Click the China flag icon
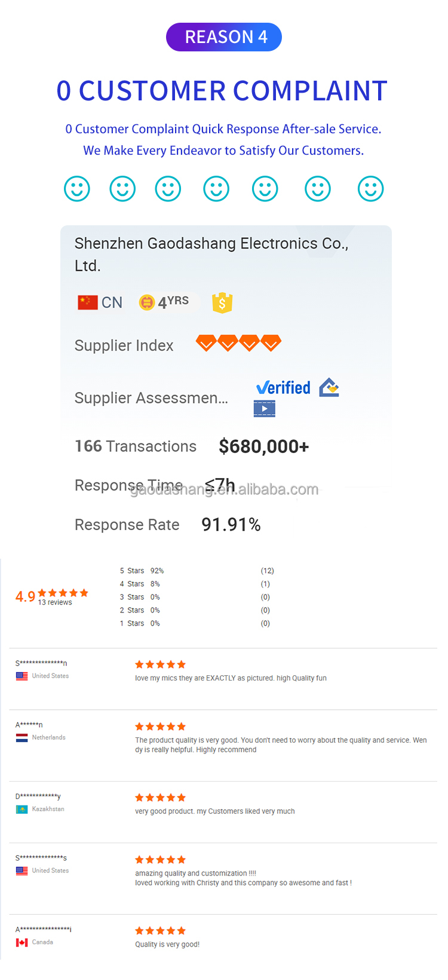 88,302
